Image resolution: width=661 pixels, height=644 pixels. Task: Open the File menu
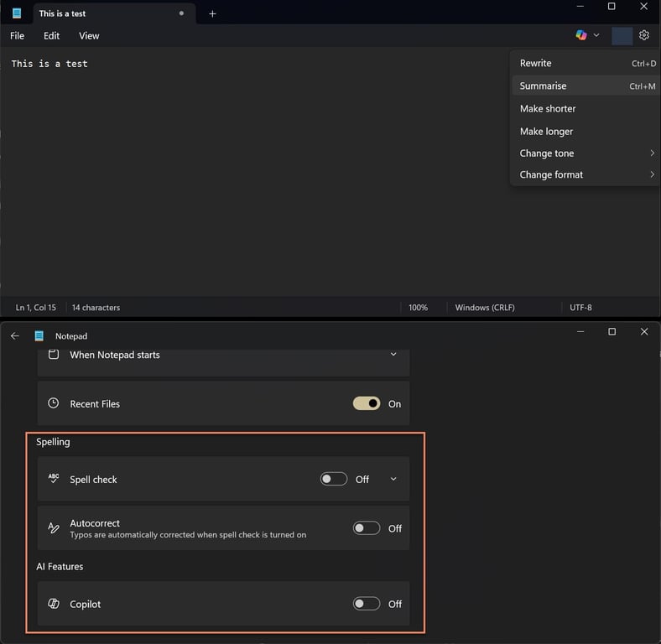[18, 36]
